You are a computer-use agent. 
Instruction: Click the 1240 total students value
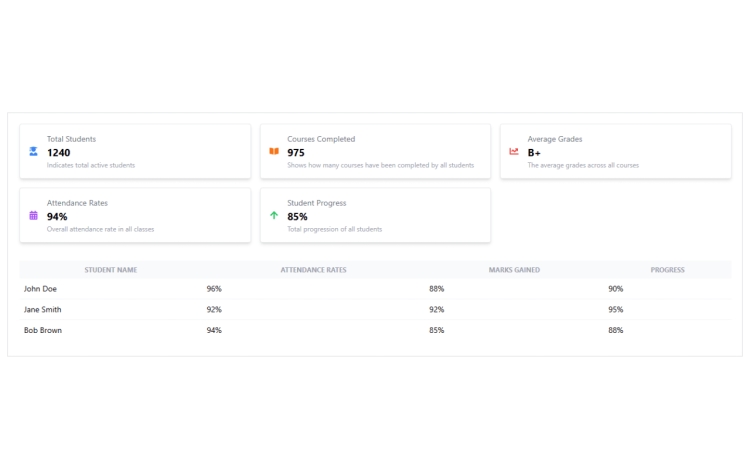58,153
